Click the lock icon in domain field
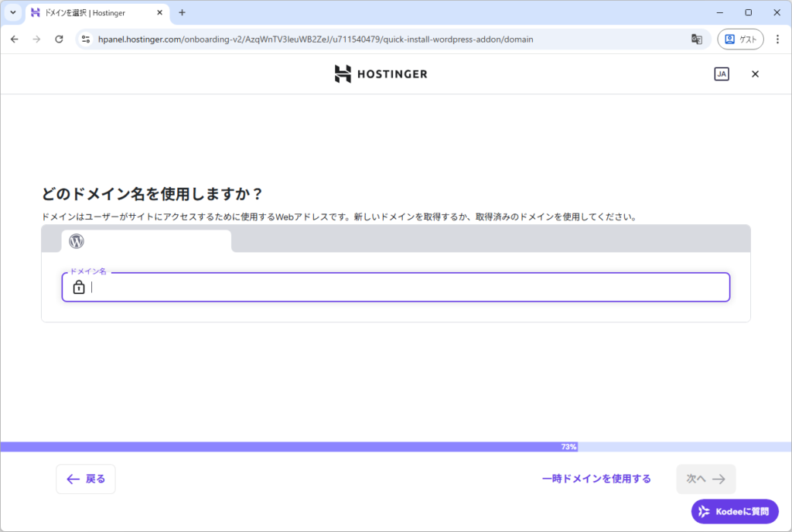The image size is (792, 532). pyautogui.click(x=79, y=288)
